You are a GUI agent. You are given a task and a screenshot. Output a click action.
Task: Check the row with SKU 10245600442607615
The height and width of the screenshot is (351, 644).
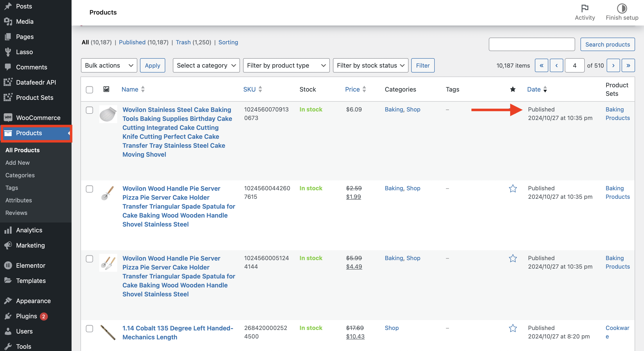click(x=89, y=189)
